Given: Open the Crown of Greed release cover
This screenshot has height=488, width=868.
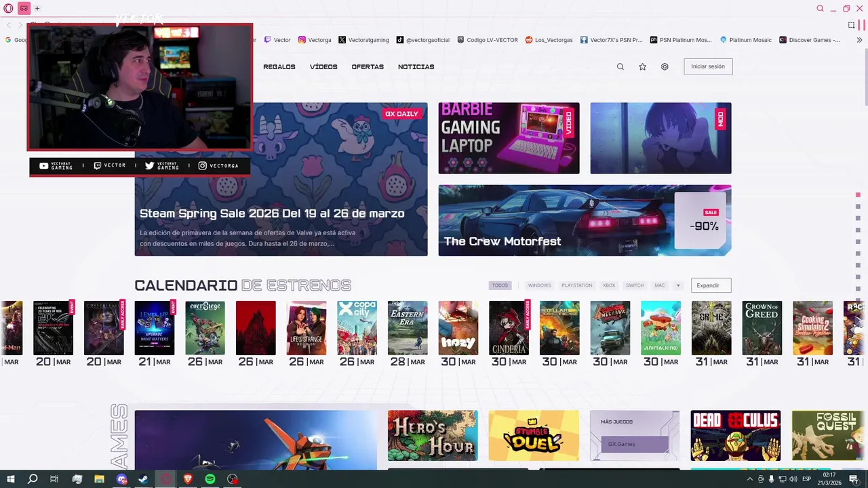Looking at the screenshot, I should point(762,328).
